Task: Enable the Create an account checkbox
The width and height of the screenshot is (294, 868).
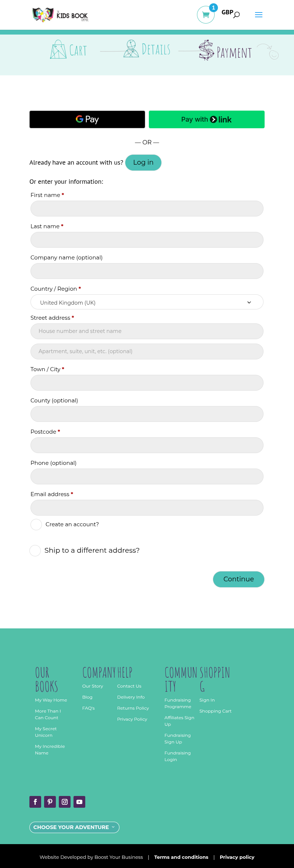Action: click(x=36, y=524)
